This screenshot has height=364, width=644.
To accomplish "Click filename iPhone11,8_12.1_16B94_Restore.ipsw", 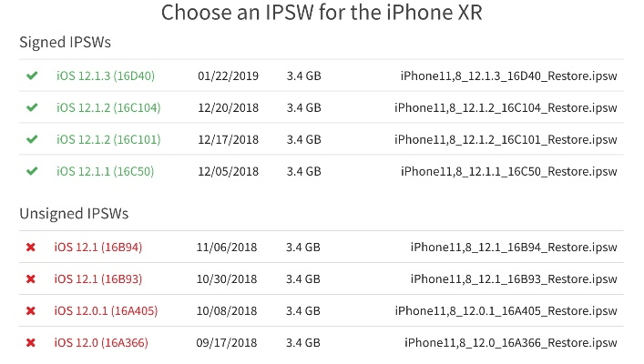I will coord(514,247).
